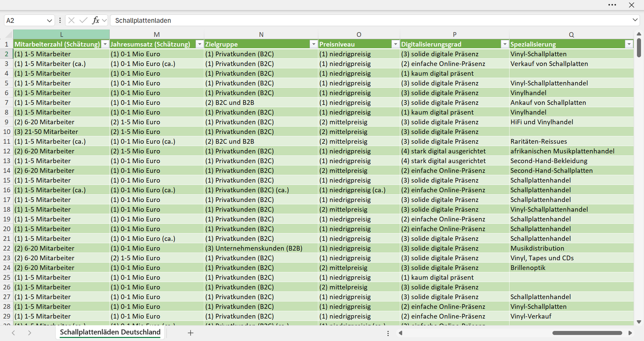Select column P header
644x341 pixels.
click(x=454, y=35)
